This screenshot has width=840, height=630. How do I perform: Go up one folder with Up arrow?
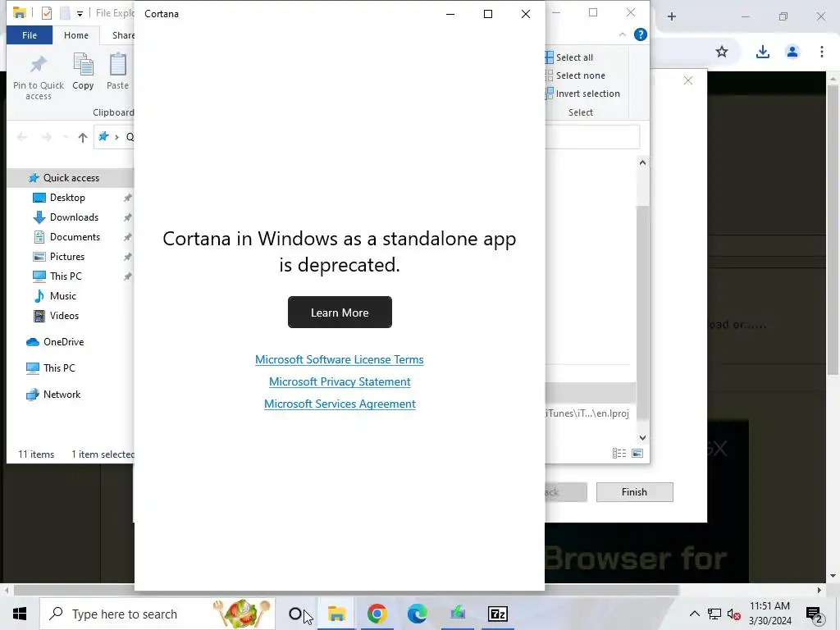pyautogui.click(x=83, y=137)
